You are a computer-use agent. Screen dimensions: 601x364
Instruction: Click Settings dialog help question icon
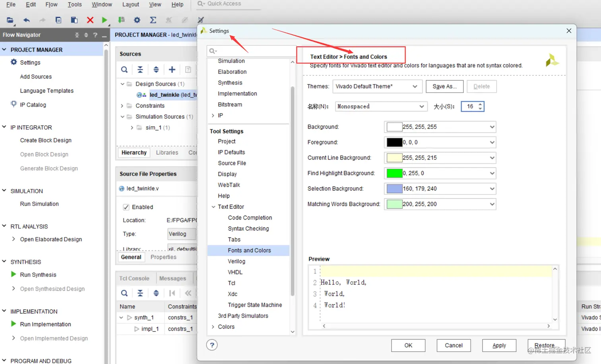tap(212, 345)
